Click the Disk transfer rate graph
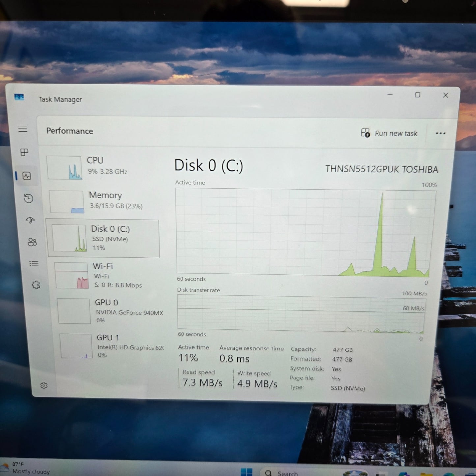Viewport: 476px width, 476px height. [301, 314]
